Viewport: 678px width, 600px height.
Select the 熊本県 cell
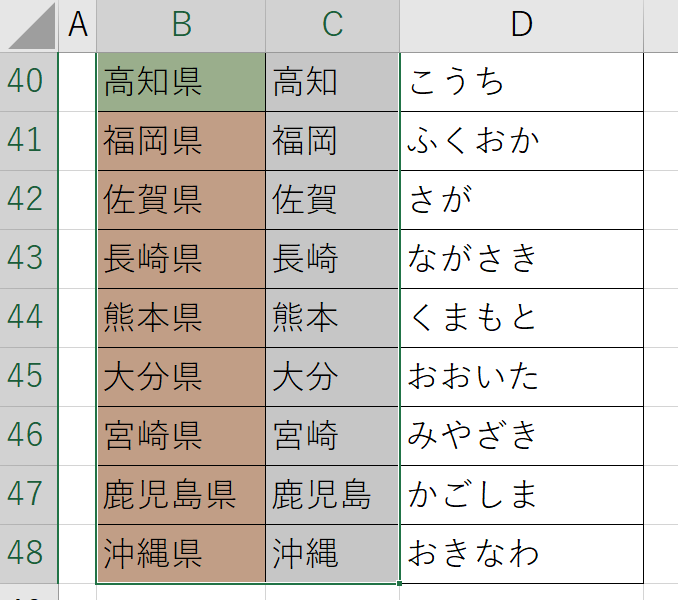[x=181, y=318]
